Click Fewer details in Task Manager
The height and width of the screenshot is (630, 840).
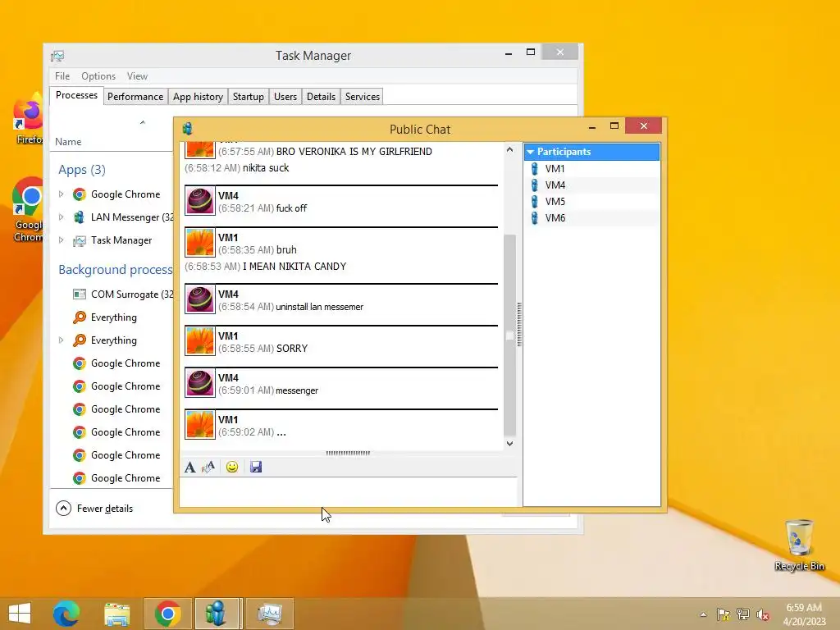[94, 509]
